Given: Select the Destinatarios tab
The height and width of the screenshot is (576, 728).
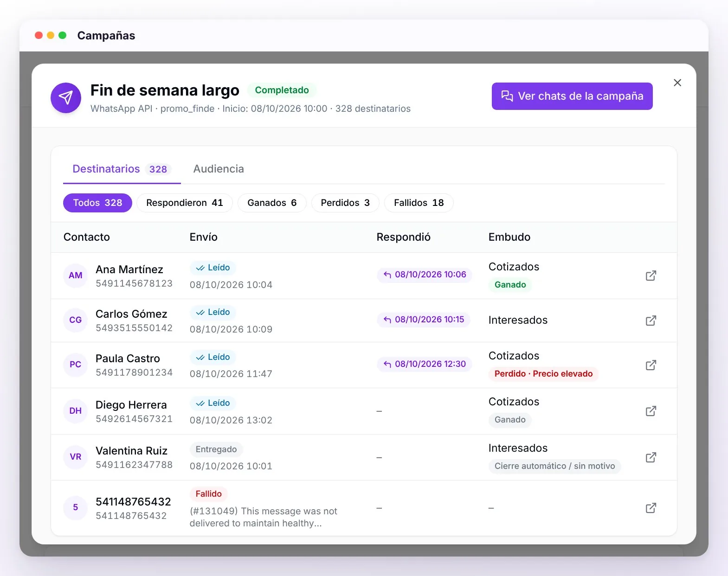Looking at the screenshot, I should 122,169.
